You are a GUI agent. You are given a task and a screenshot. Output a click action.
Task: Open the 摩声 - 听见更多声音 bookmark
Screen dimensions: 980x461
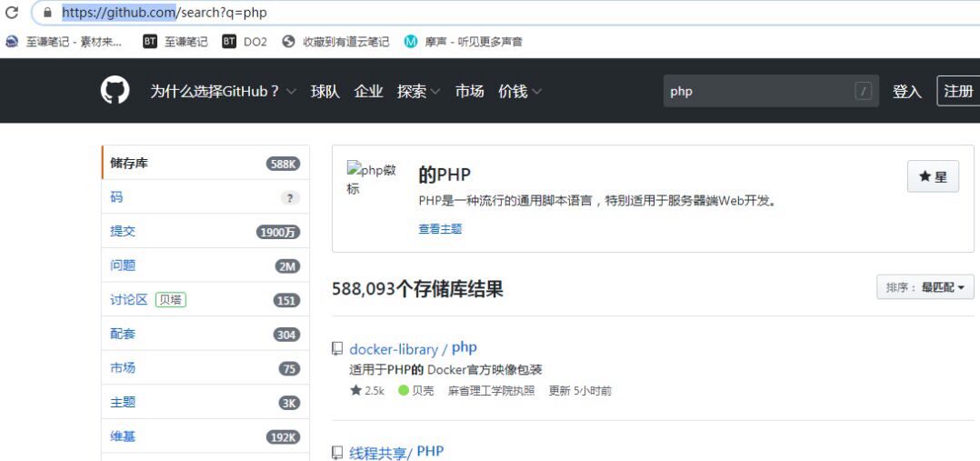click(x=463, y=42)
